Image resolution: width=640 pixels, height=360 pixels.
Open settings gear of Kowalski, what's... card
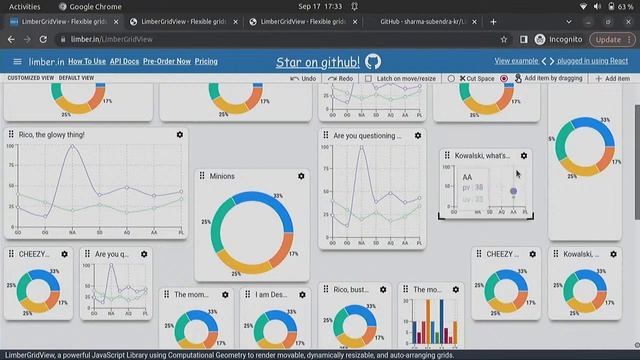(x=524, y=156)
